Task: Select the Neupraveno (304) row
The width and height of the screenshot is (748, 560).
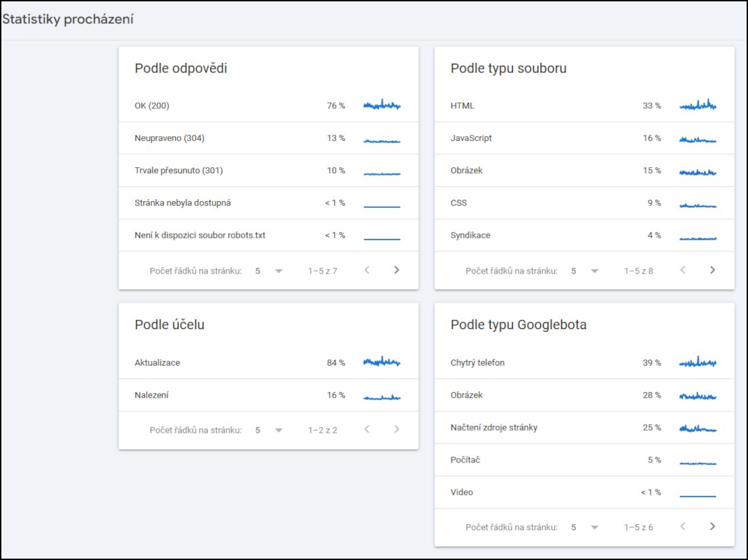Action: pos(268,138)
